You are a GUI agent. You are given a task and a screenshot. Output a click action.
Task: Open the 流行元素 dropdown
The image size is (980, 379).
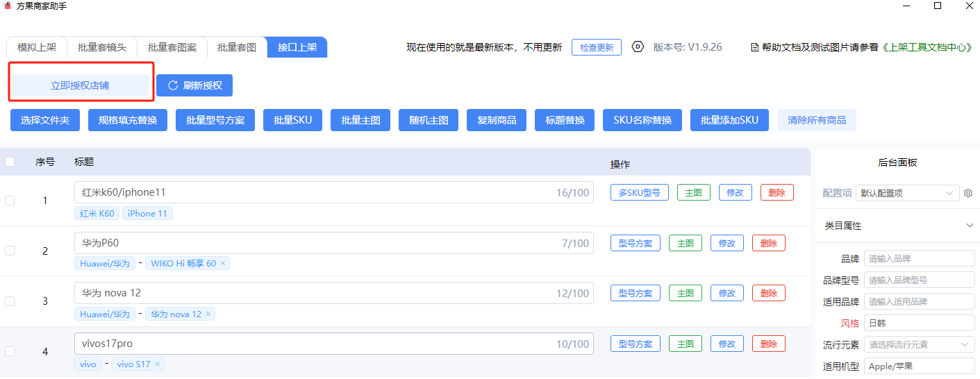click(920, 344)
